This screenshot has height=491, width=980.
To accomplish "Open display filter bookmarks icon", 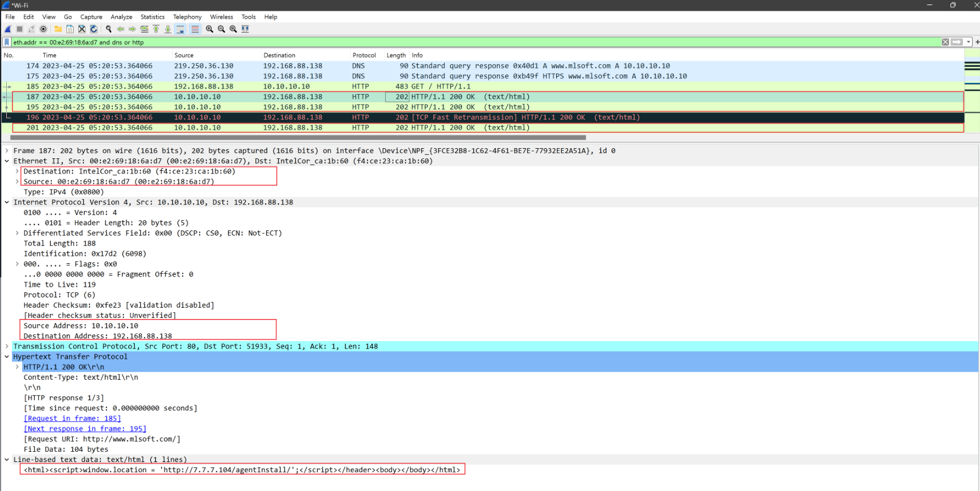I will (x=7, y=42).
